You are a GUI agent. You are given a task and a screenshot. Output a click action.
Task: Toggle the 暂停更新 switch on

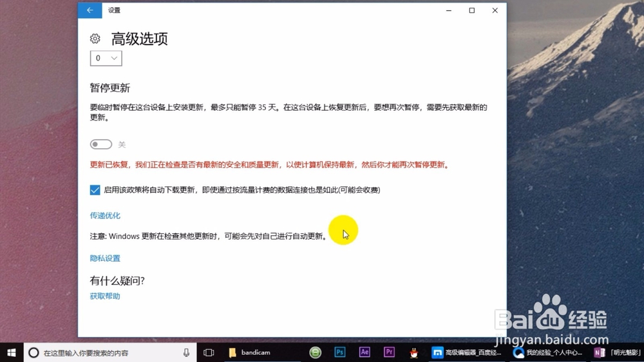[101, 144]
